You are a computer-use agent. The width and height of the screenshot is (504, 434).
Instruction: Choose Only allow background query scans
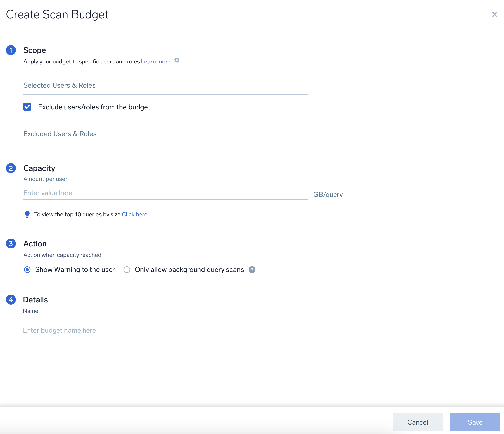click(x=127, y=270)
